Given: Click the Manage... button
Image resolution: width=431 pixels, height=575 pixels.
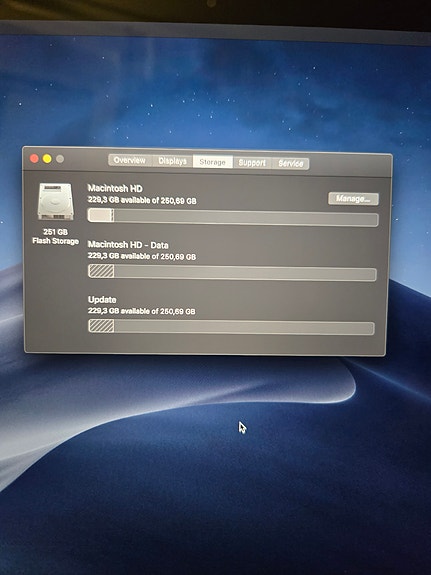Looking at the screenshot, I should 353,199.
